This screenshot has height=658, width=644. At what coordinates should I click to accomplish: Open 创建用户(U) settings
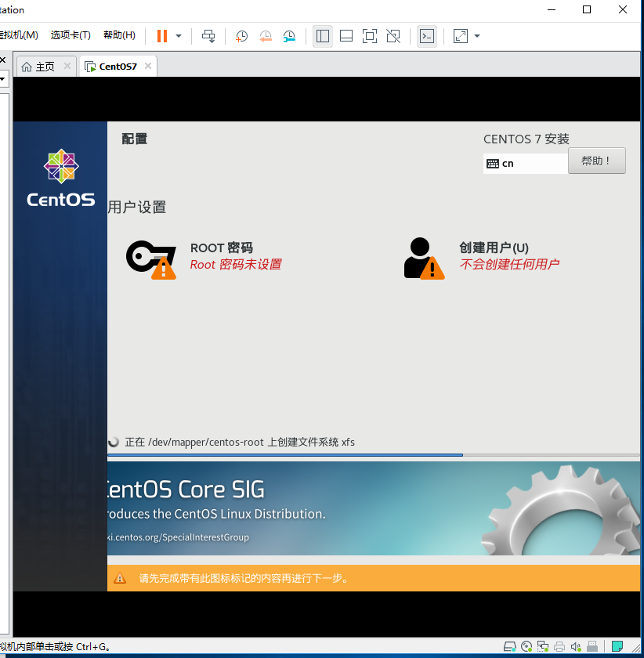[x=494, y=248]
